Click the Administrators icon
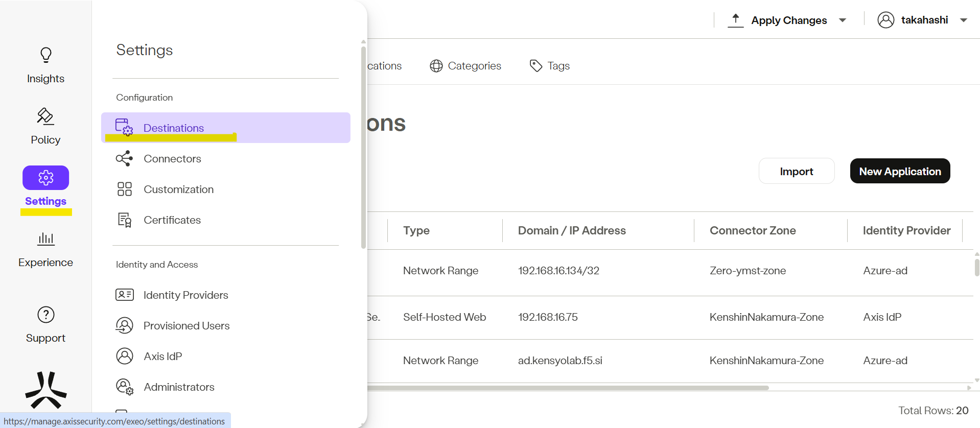The height and width of the screenshot is (428, 980). click(x=124, y=387)
